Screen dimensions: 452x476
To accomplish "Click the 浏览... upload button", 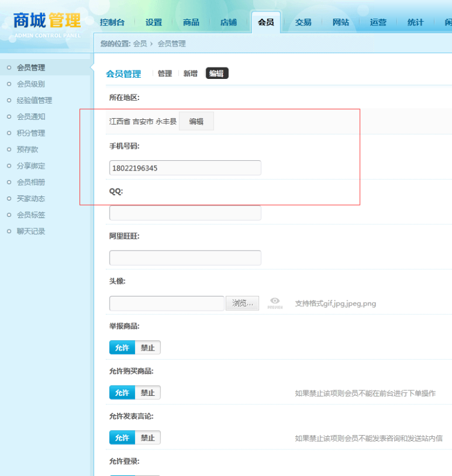I will [242, 303].
